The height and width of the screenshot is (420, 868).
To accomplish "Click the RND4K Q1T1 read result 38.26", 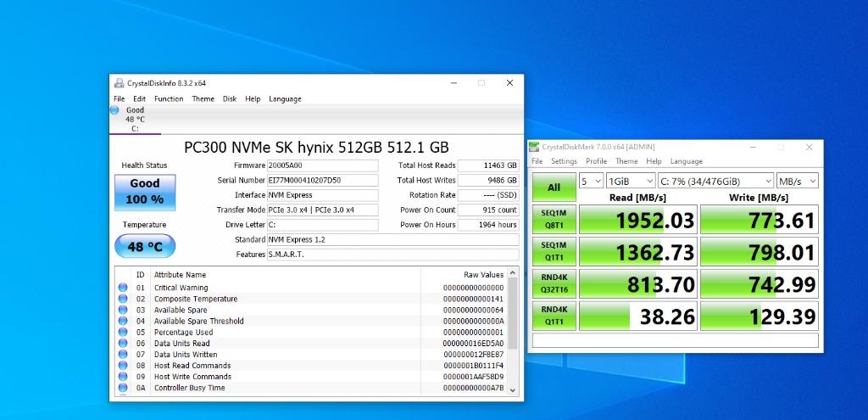I will tap(637, 316).
